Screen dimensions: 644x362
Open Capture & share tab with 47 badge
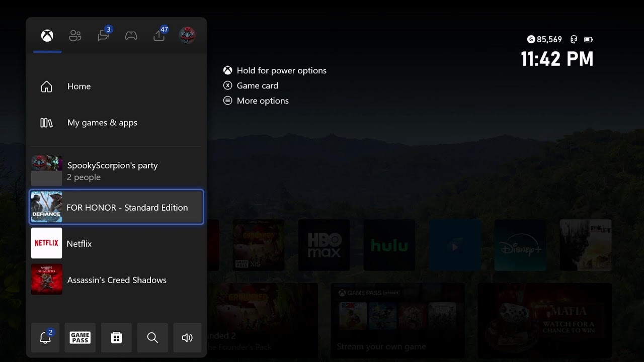point(159,35)
